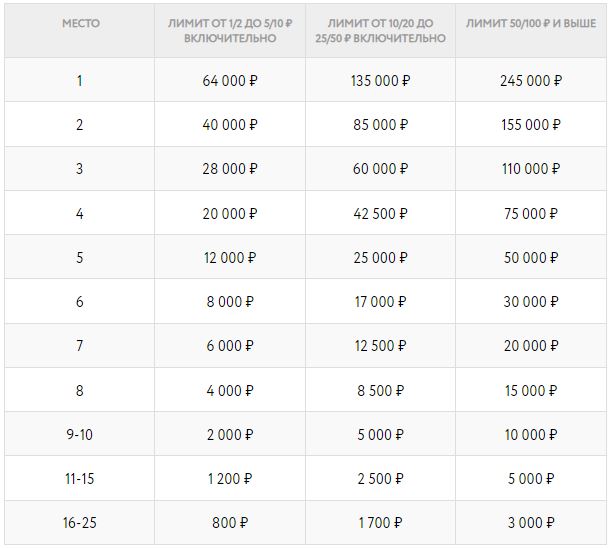
Task: Click the 155 000 ₽ cell
Action: (530, 125)
